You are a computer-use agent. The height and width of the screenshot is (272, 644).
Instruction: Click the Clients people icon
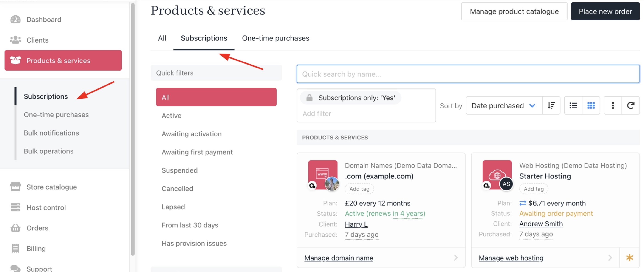(x=15, y=40)
